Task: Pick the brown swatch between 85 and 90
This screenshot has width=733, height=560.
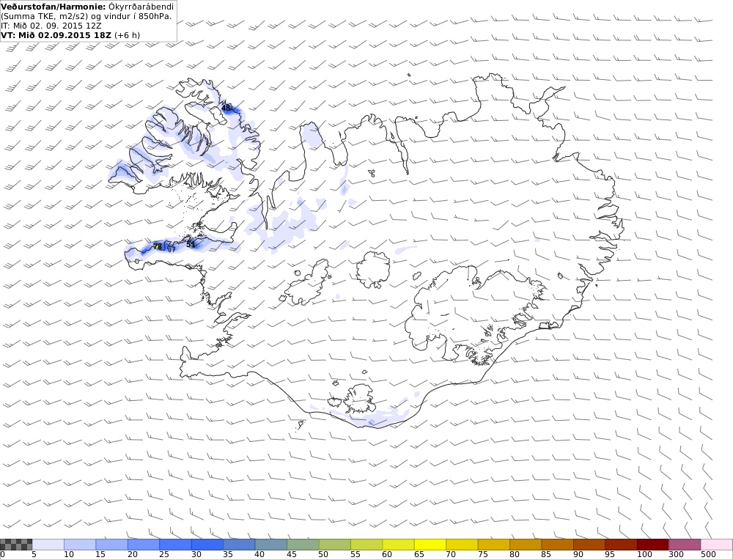Action: (558, 544)
